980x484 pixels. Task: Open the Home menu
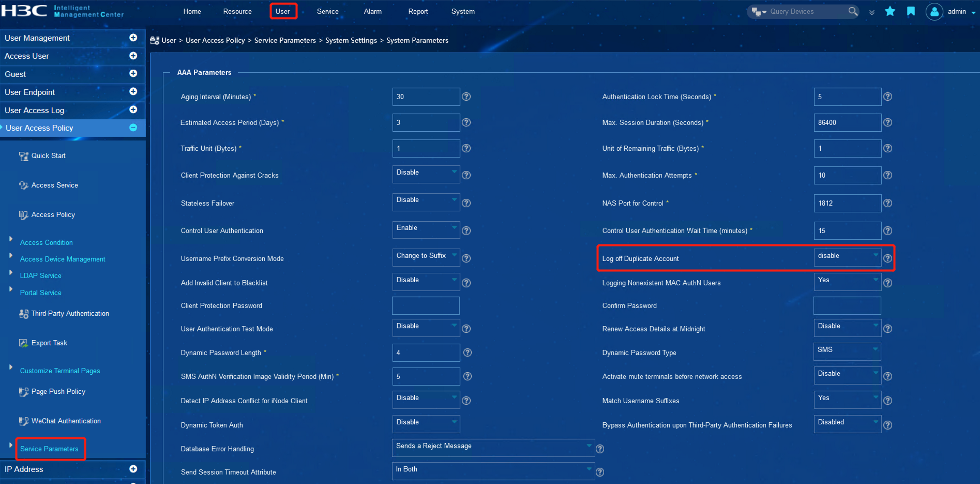tap(192, 11)
